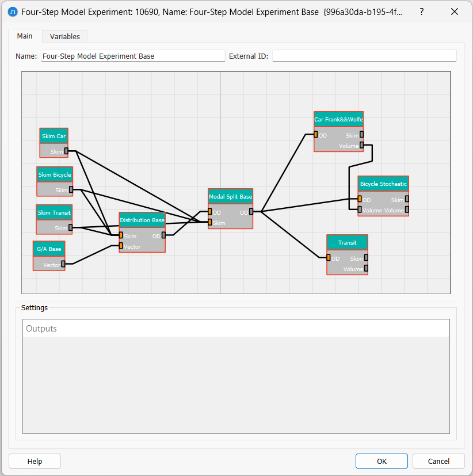Click the G/A Base node

[48, 249]
